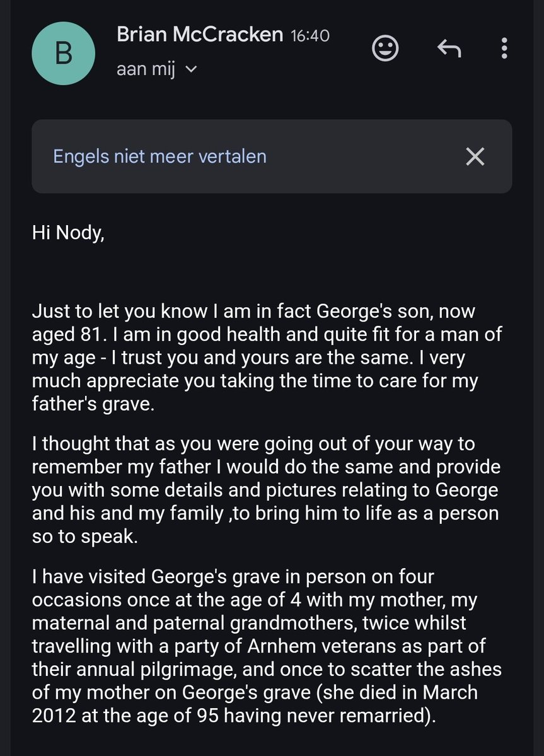
Task: Tap the green 'B' sender avatar
Action: point(63,54)
